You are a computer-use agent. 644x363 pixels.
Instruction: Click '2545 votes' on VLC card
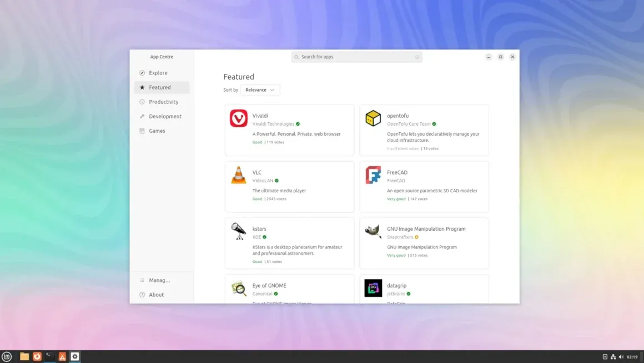coord(276,198)
